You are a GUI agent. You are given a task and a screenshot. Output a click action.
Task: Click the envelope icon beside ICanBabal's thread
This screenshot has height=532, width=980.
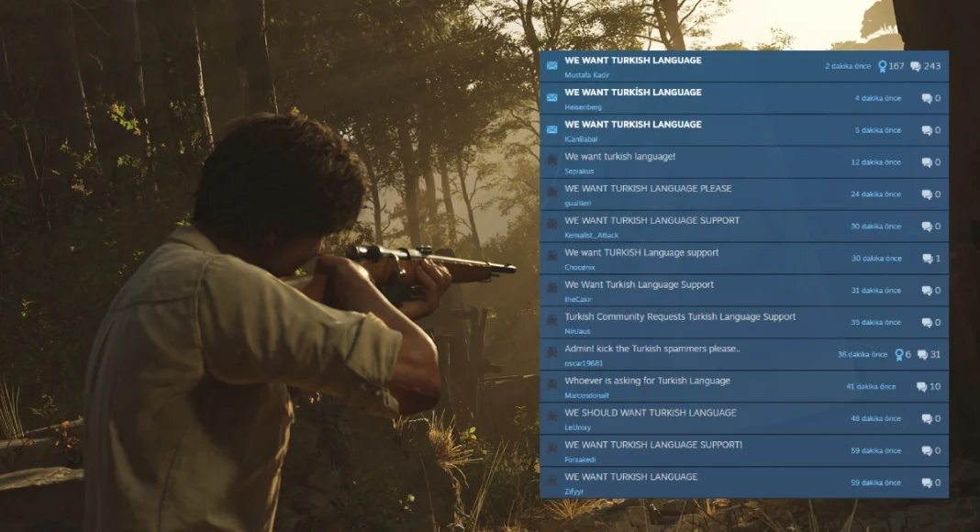pos(551,129)
